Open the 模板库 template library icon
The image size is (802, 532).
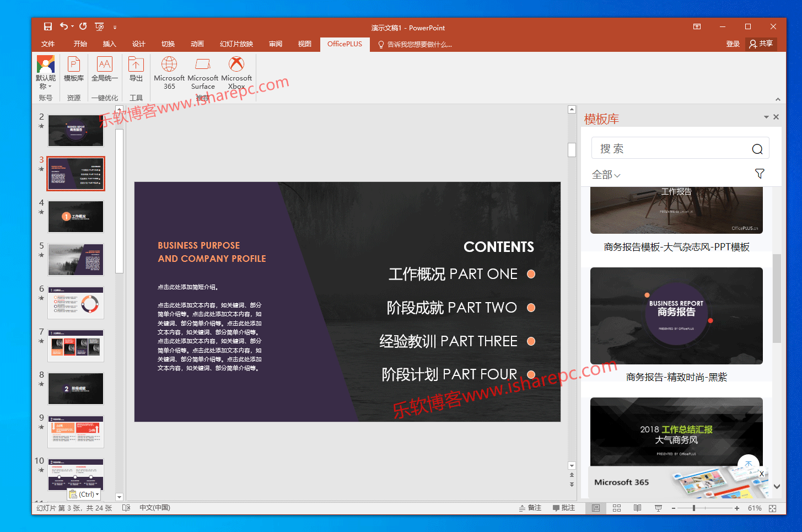pyautogui.click(x=74, y=69)
